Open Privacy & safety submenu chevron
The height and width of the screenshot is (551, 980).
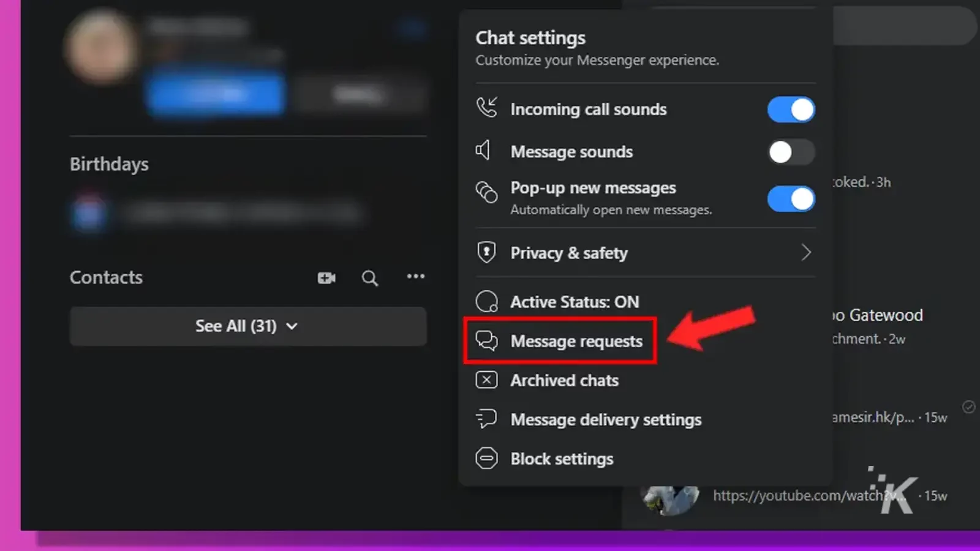coord(806,252)
